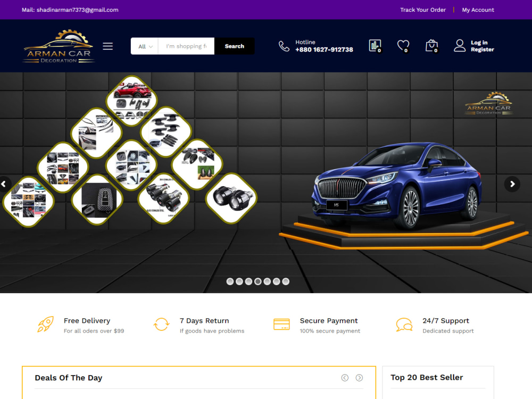
Task: Click the 'For all oders over $99' text
Action: point(94,331)
